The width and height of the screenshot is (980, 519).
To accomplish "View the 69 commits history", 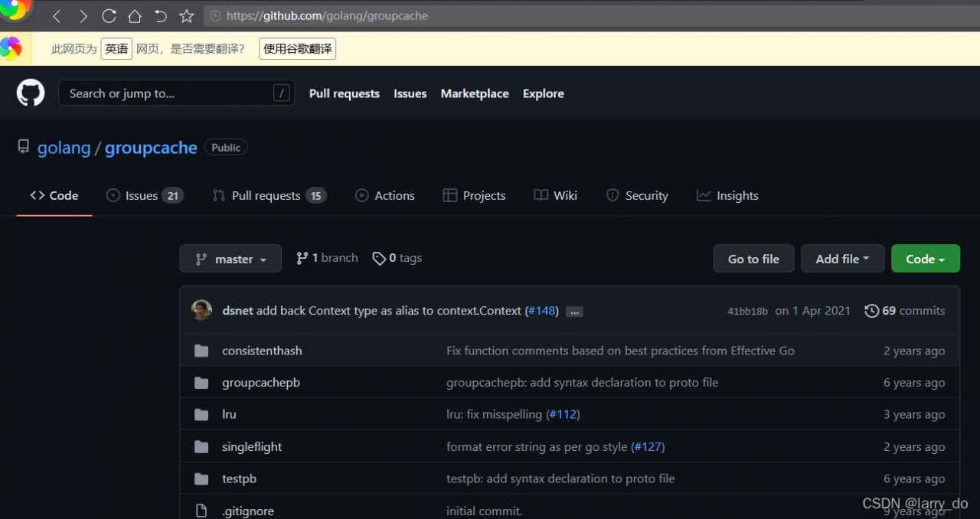I will (x=905, y=311).
